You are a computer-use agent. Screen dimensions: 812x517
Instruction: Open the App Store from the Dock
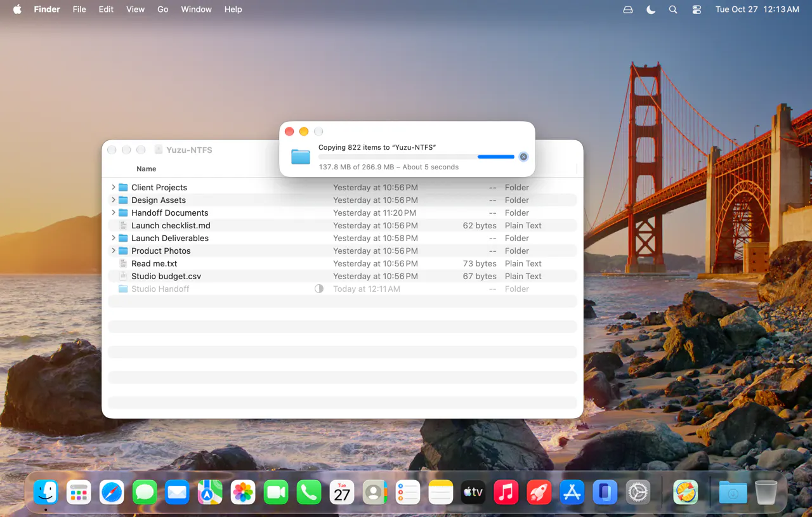pyautogui.click(x=572, y=492)
